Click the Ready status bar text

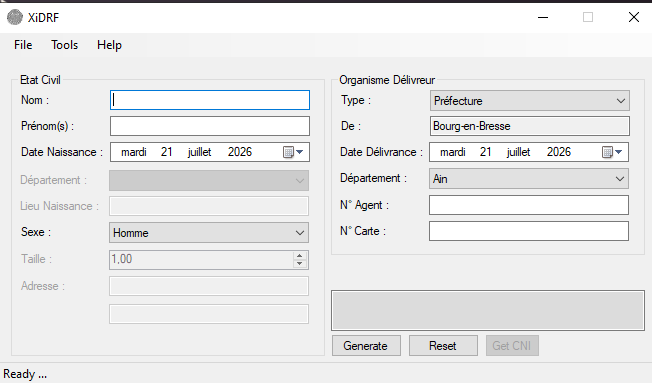tap(25, 374)
